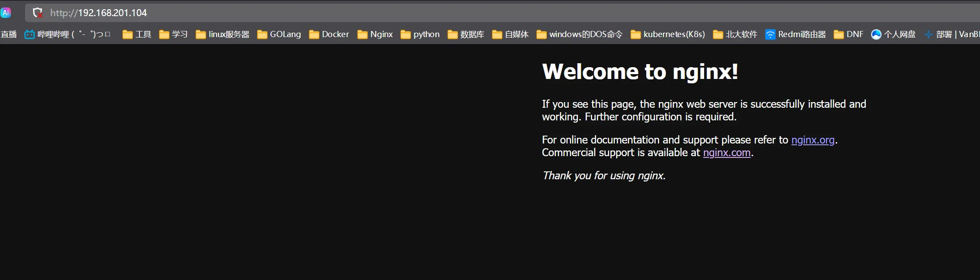This screenshot has width=980, height=280.
Task: Open the 直播 bookmark
Action: point(8,34)
